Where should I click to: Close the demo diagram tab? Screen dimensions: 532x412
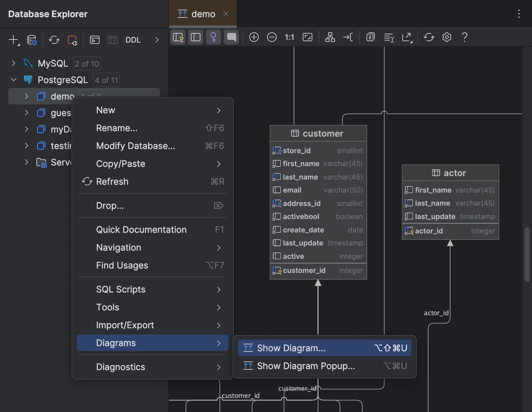[x=225, y=14]
